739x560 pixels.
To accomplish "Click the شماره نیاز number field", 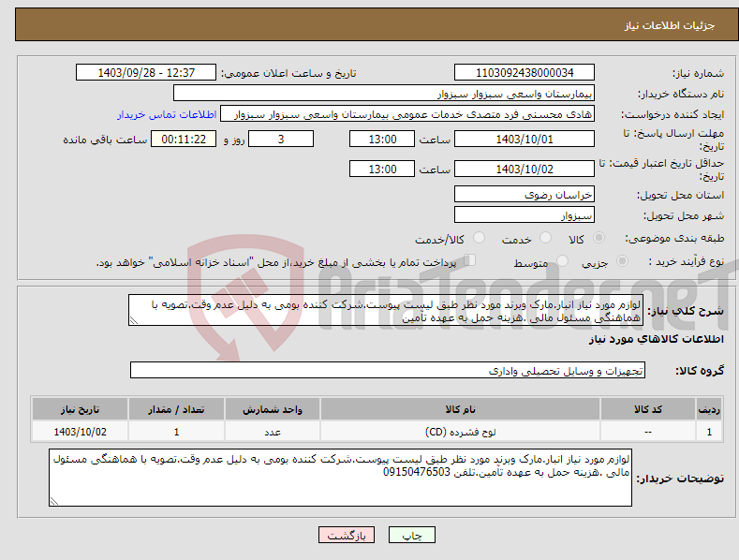I will (x=525, y=73).
